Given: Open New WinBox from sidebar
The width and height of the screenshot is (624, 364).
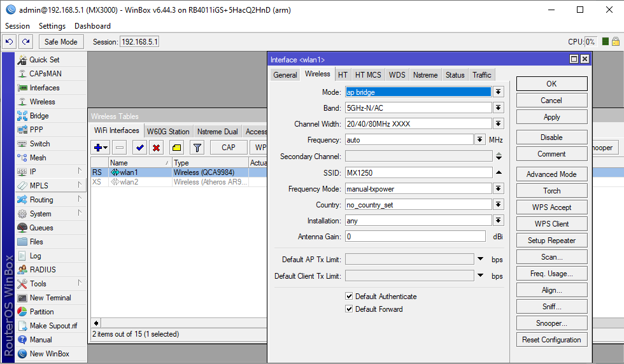Looking at the screenshot, I should click(x=50, y=354).
